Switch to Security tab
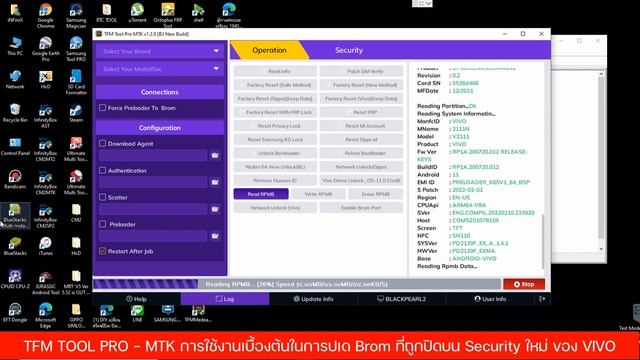Image resolution: width=640 pixels, height=360 pixels. tap(349, 50)
